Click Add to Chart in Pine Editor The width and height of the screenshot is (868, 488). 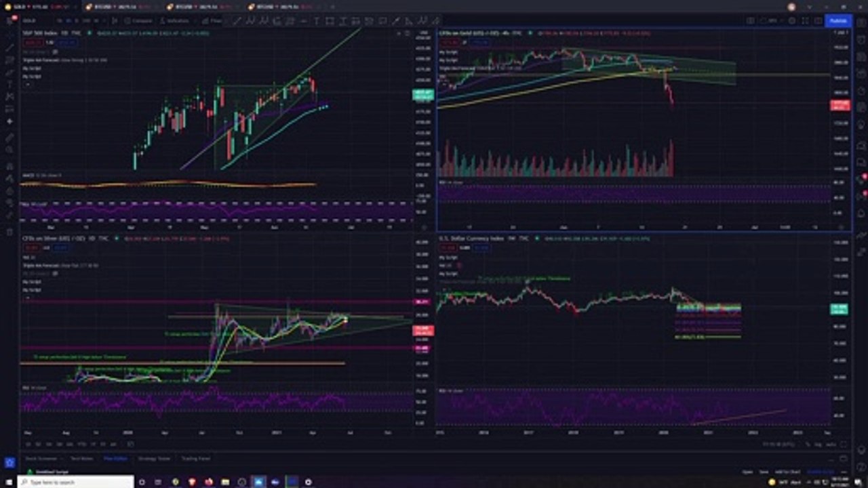tap(787, 472)
